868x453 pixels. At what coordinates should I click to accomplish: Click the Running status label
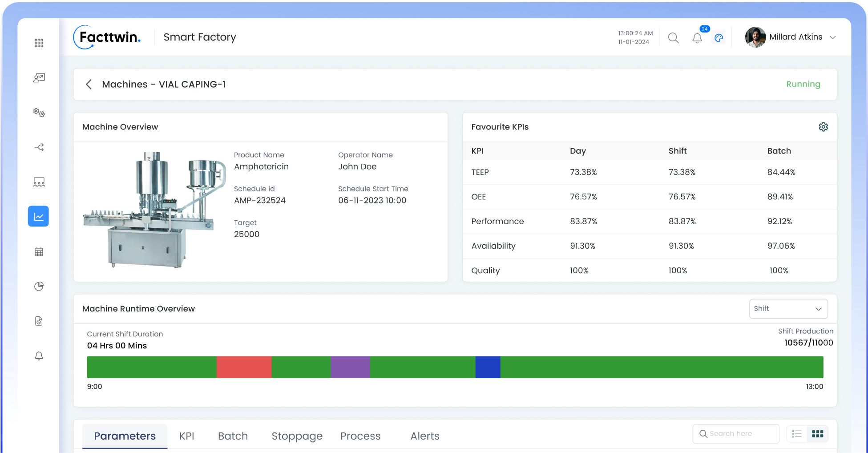[803, 84]
